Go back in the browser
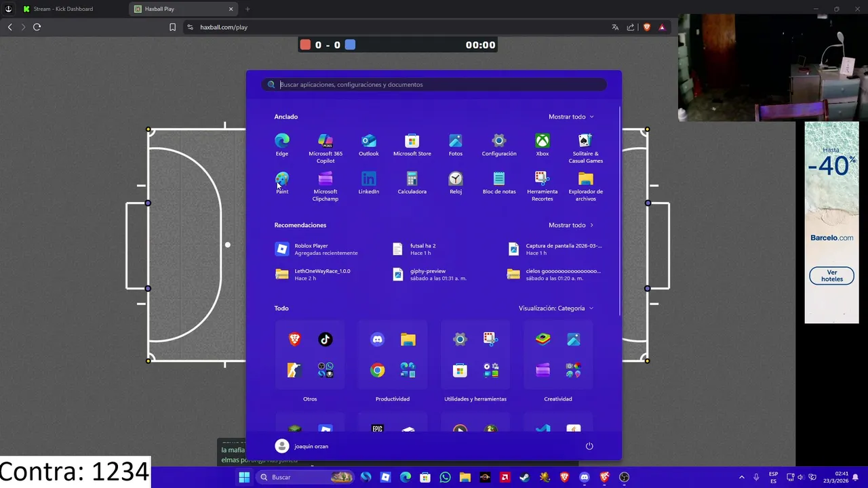Screen dimensions: 868x488 coord(9,27)
